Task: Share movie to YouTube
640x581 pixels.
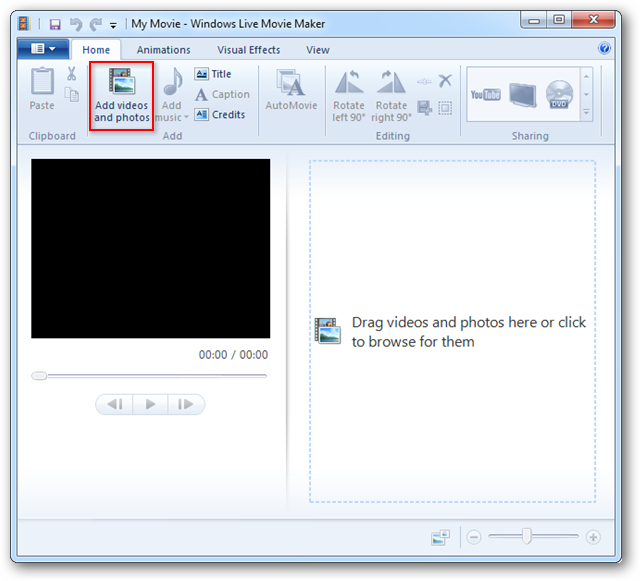Action: [x=486, y=94]
